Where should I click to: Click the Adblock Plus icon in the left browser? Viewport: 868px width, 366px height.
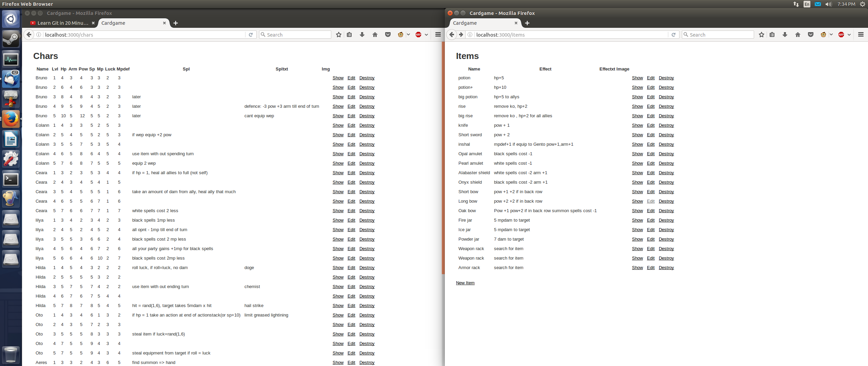pyautogui.click(x=418, y=35)
